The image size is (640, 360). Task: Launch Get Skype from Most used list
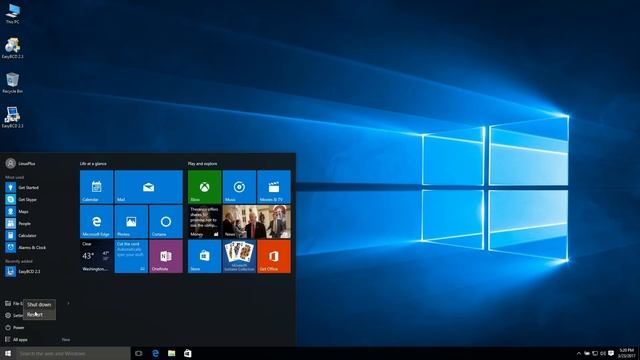pyautogui.click(x=22, y=200)
